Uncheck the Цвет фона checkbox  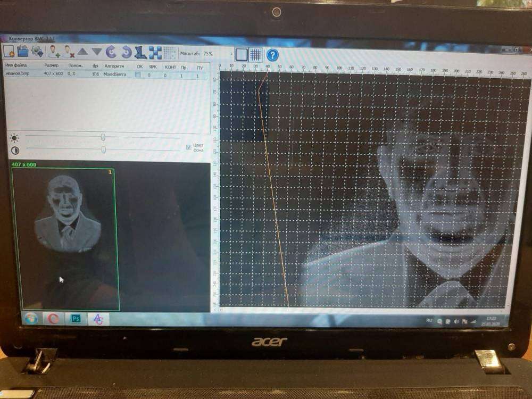click(189, 147)
